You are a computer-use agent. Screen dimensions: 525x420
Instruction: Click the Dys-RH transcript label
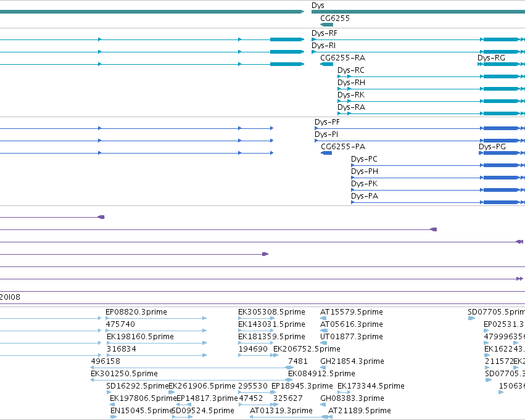pos(351,83)
